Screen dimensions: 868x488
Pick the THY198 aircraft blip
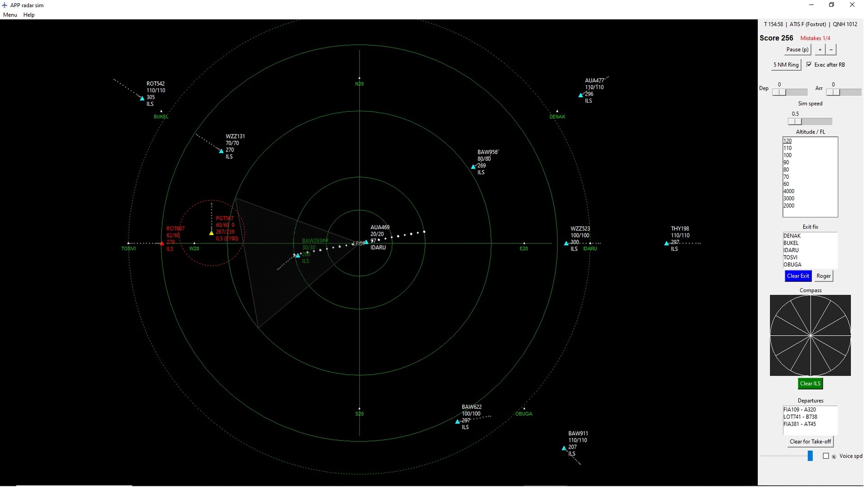coord(666,243)
